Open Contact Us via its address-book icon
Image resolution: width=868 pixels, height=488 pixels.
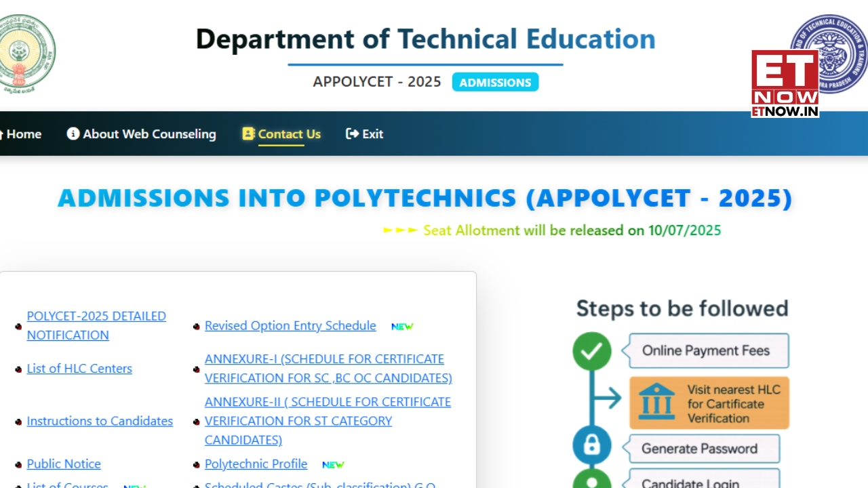click(248, 134)
